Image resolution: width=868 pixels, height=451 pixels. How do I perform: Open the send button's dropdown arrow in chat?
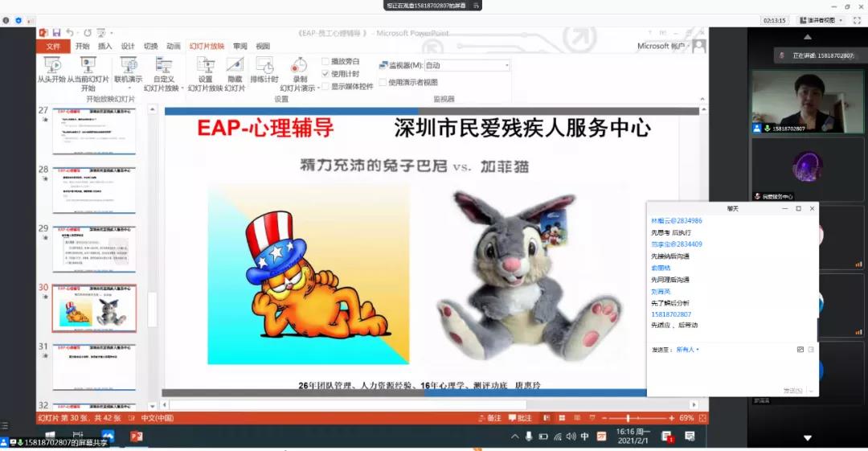[812, 391]
